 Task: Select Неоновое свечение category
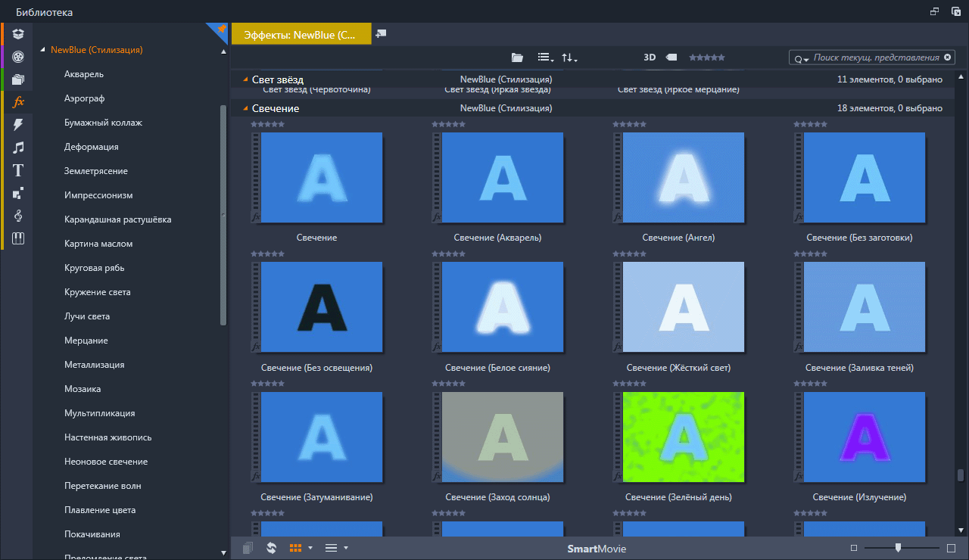click(106, 462)
